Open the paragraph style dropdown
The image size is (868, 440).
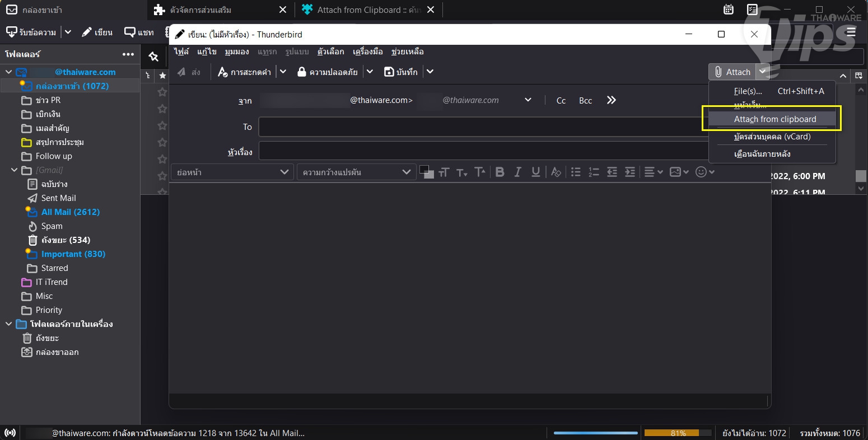coord(232,172)
